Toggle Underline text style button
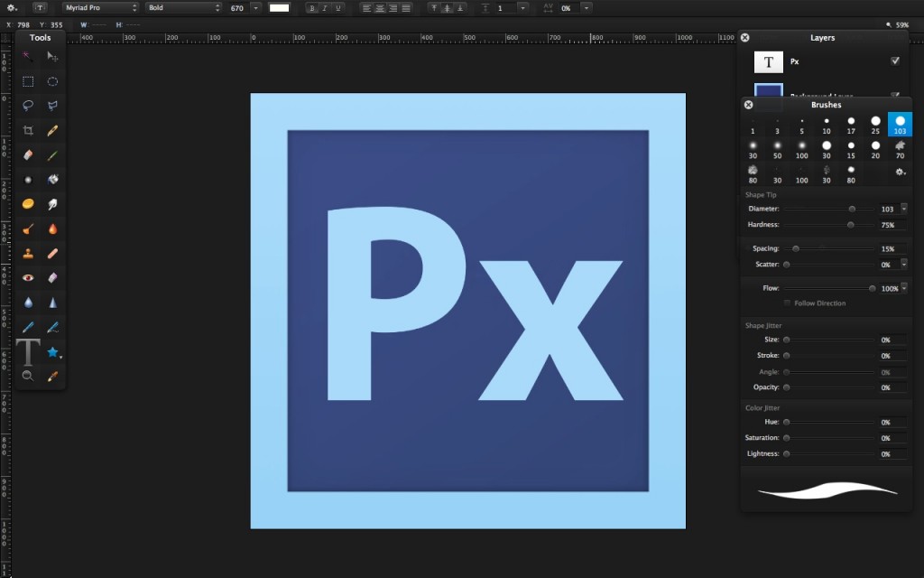Viewport: 924px width, 578px height. pos(337,7)
